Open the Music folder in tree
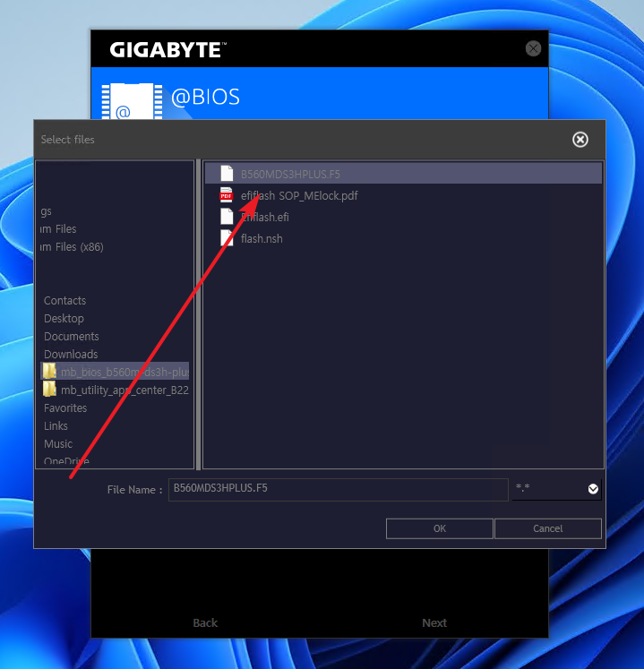644x669 pixels. 58,443
